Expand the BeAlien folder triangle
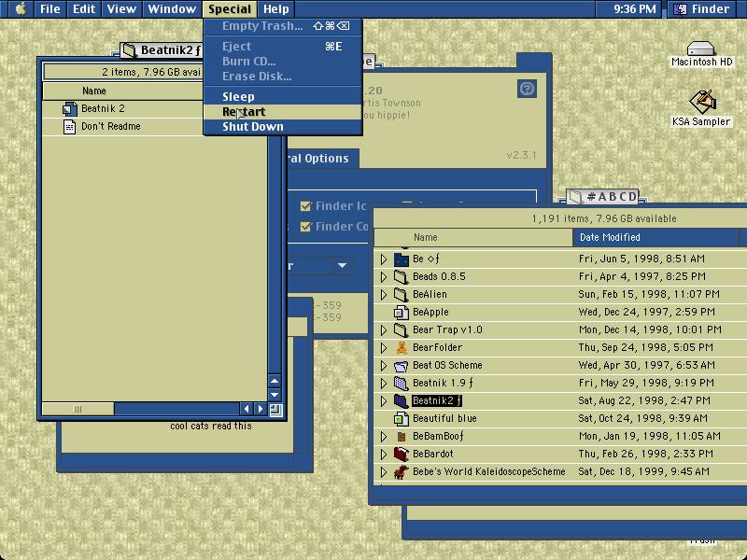The height and width of the screenshot is (560, 747). 384,295
